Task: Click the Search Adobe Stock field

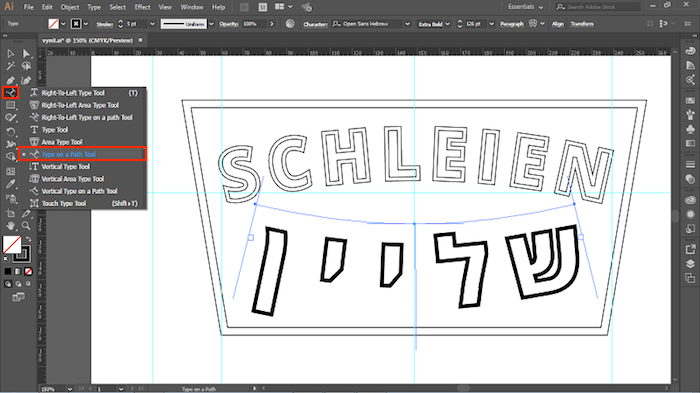Action: point(598,7)
